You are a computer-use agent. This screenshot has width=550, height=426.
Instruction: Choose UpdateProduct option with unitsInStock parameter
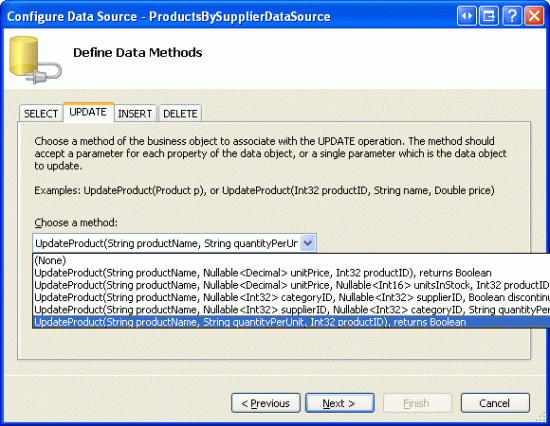291,285
